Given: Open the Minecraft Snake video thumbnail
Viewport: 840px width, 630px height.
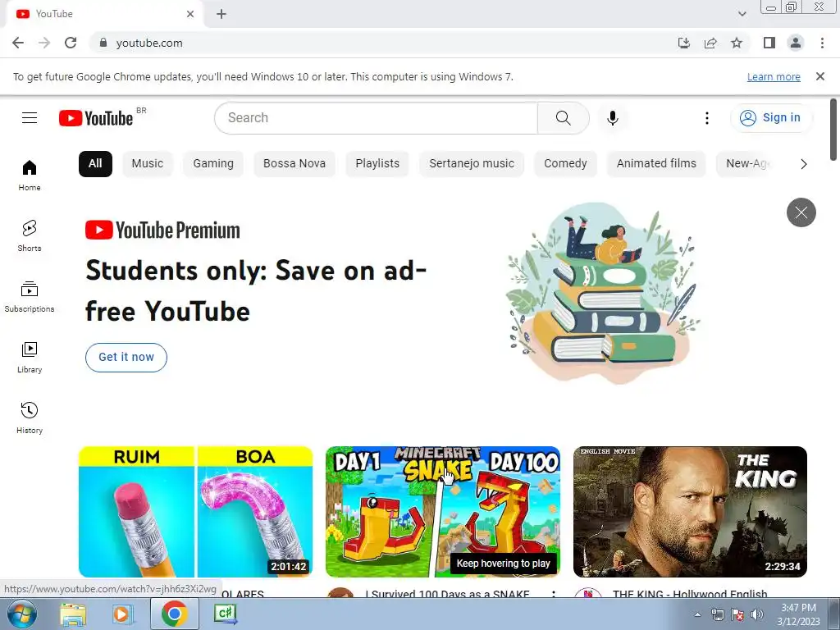Looking at the screenshot, I should [x=442, y=512].
